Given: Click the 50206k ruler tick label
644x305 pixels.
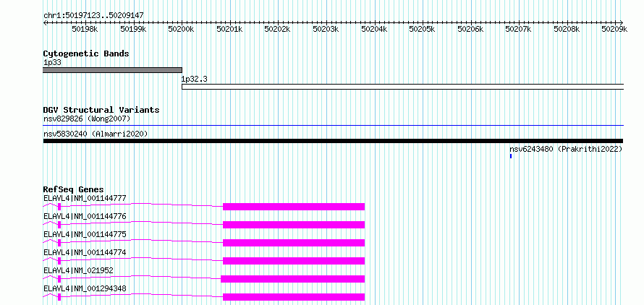Looking at the screenshot, I should (x=470, y=29).
